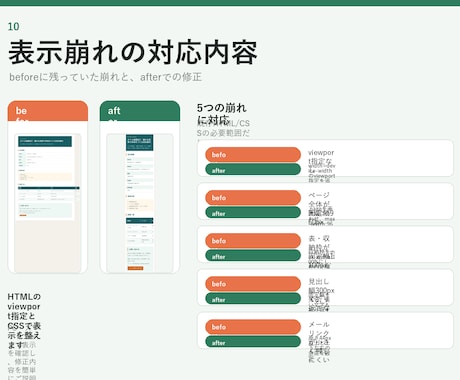Click the befo pill in the ページ row
The image size is (460, 380).
253,198
